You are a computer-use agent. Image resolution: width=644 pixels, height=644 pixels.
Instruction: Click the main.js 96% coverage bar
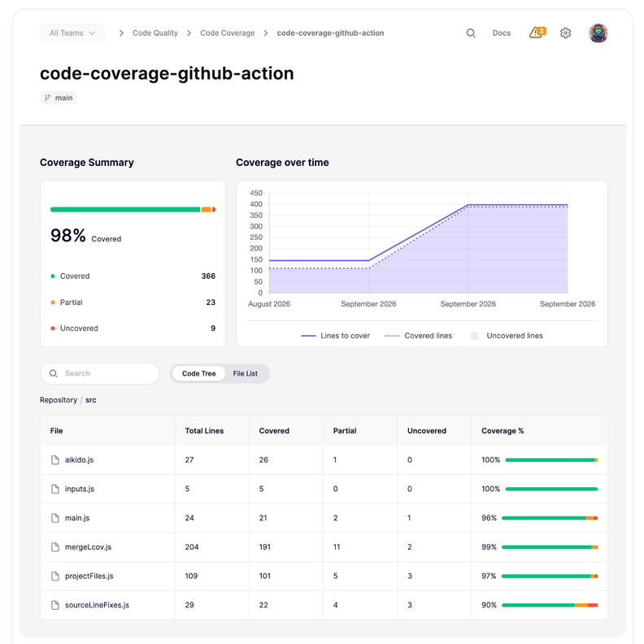pyautogui.click(x=550, y=518)
